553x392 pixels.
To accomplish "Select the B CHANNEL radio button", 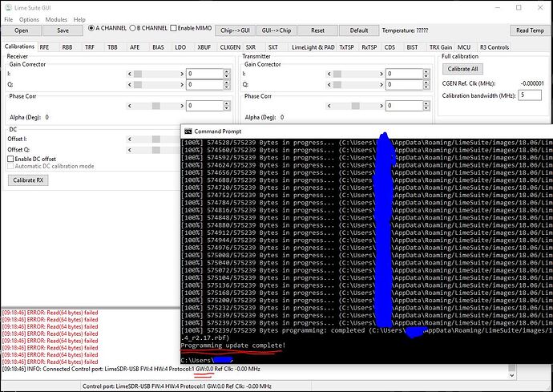I will 132,28.
